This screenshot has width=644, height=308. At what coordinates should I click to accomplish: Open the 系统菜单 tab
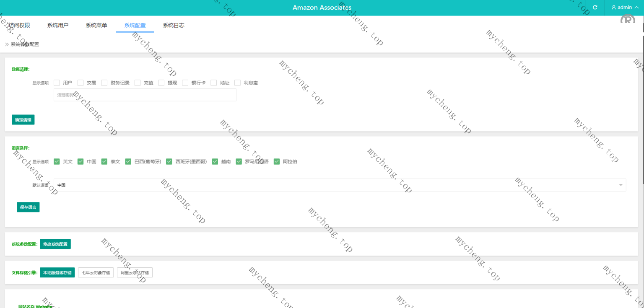coord(96,25)
